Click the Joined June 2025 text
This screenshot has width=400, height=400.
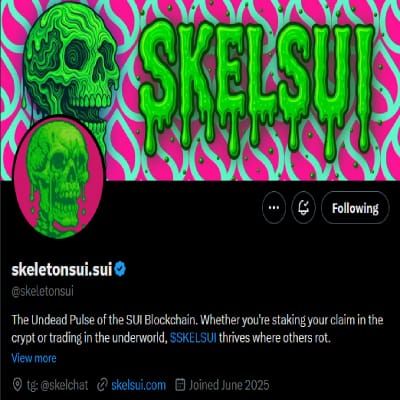coord(229,385)
